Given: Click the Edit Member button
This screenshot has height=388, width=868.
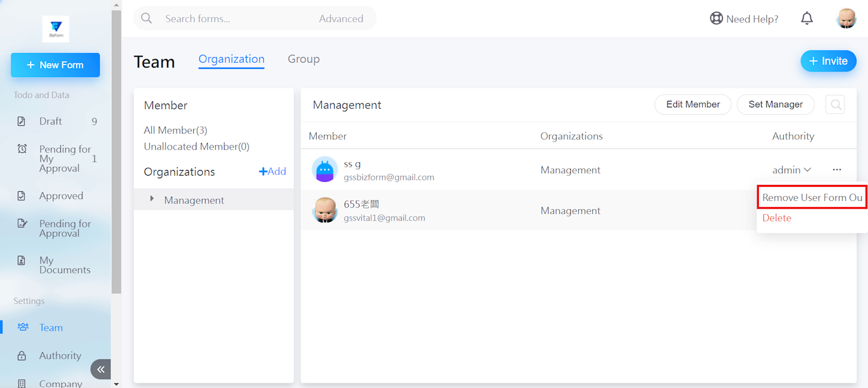Looking at the screenshot, I should 693,105.
